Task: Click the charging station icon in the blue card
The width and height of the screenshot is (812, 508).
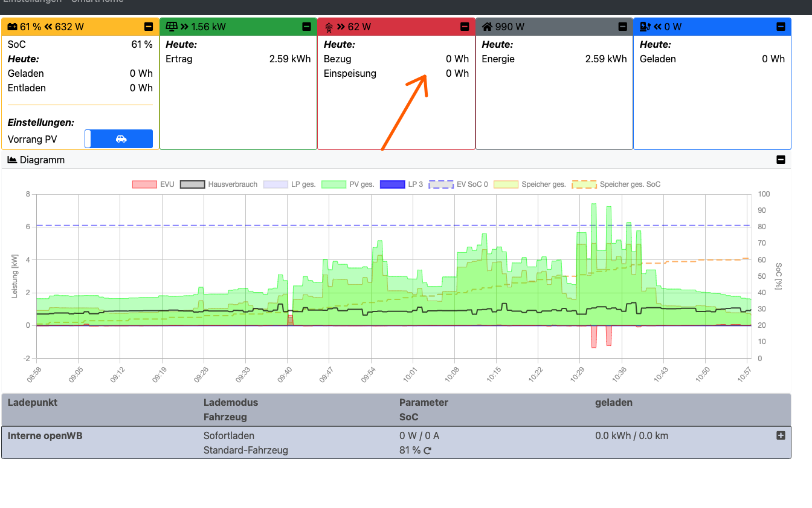Action: pos(645,27)
